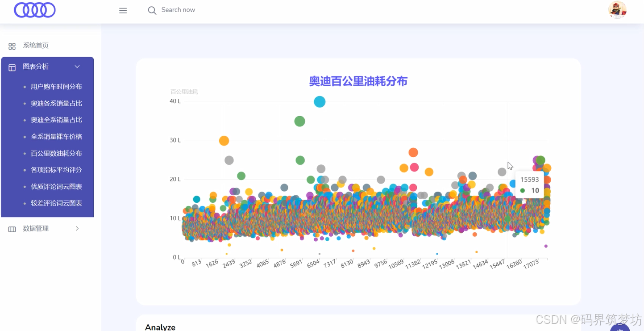
Task: Click the 数据管理 columns icon
Action: [12, 229]
